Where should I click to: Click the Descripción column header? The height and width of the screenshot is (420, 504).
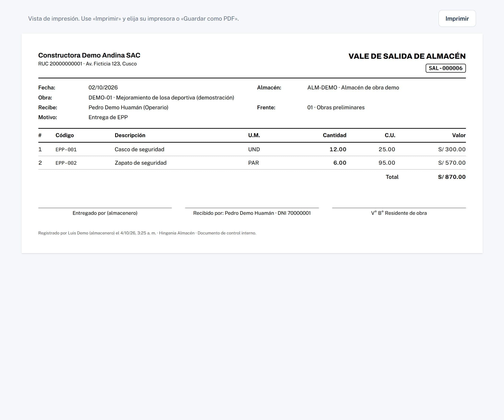pos(130,135)
